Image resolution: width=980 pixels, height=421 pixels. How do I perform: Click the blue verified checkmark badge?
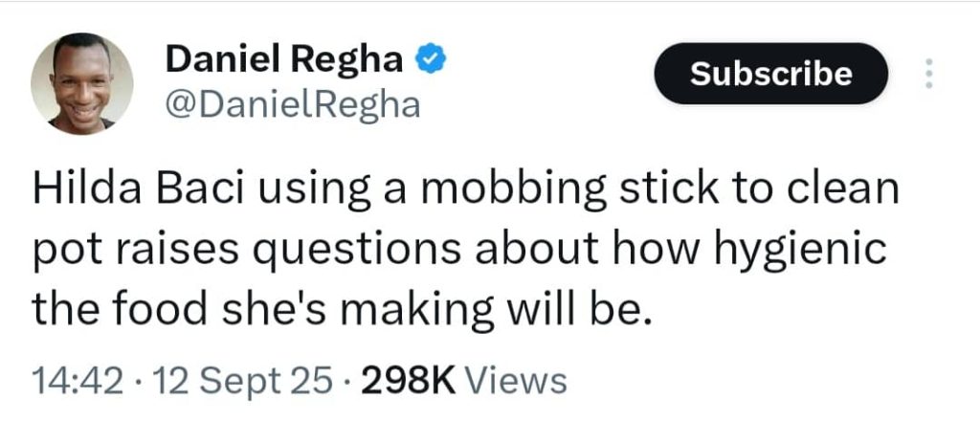[x=432, y=61]
